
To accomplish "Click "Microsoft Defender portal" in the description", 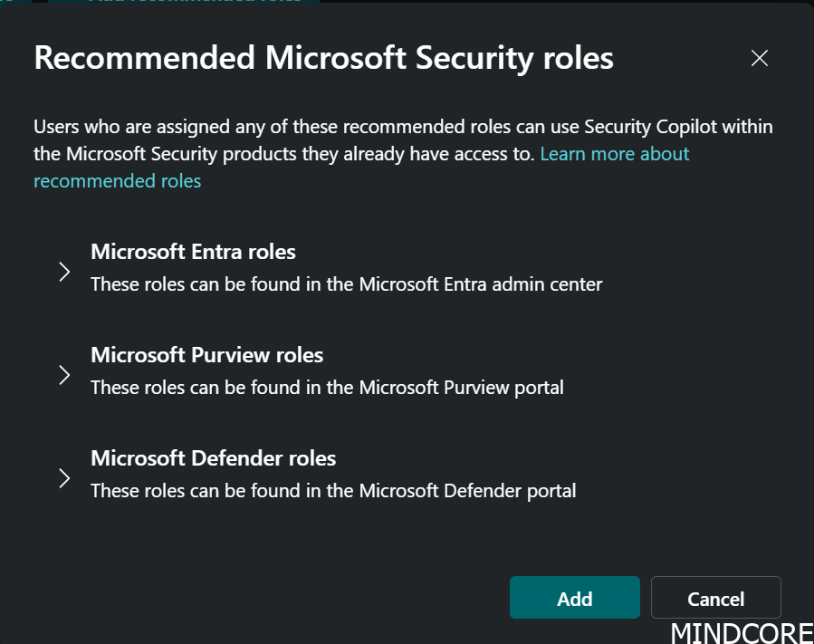I will click(x=467, y=491).
